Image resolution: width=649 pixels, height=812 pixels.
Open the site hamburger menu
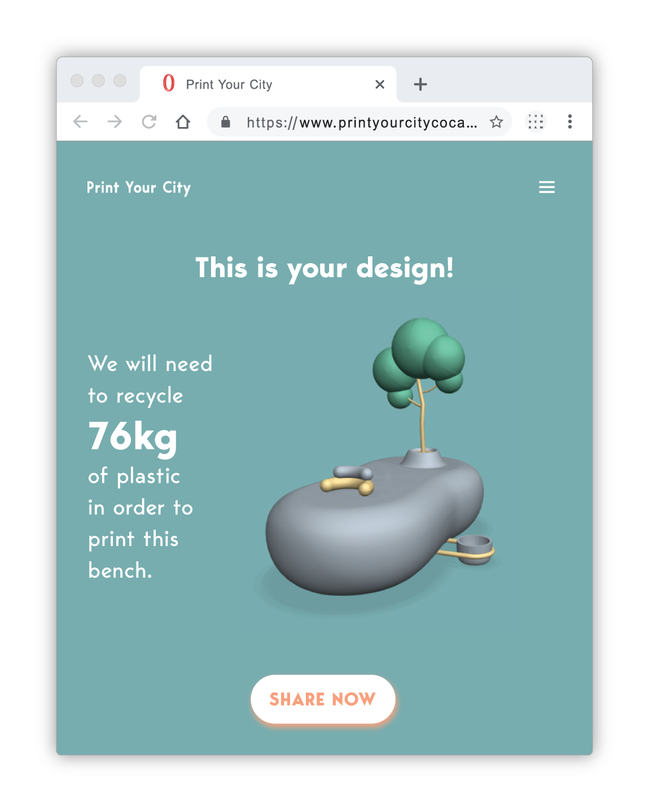[x=547, y=187]
